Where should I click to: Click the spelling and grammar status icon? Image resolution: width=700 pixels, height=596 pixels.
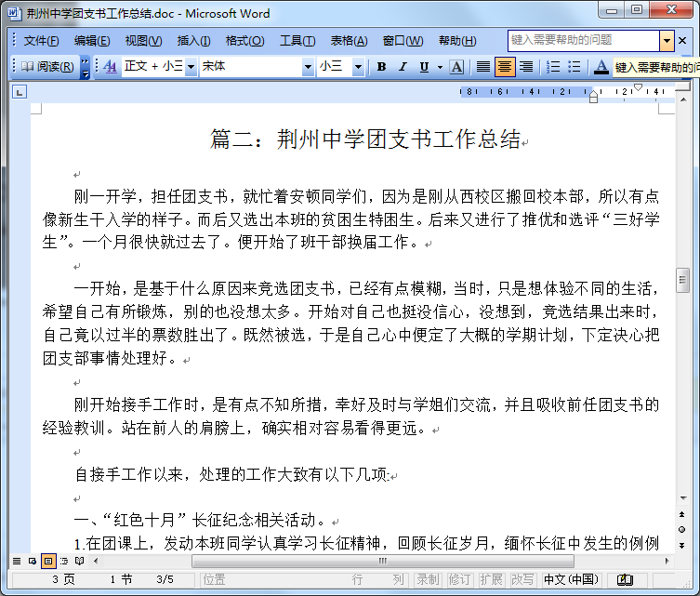coord(625,580)
